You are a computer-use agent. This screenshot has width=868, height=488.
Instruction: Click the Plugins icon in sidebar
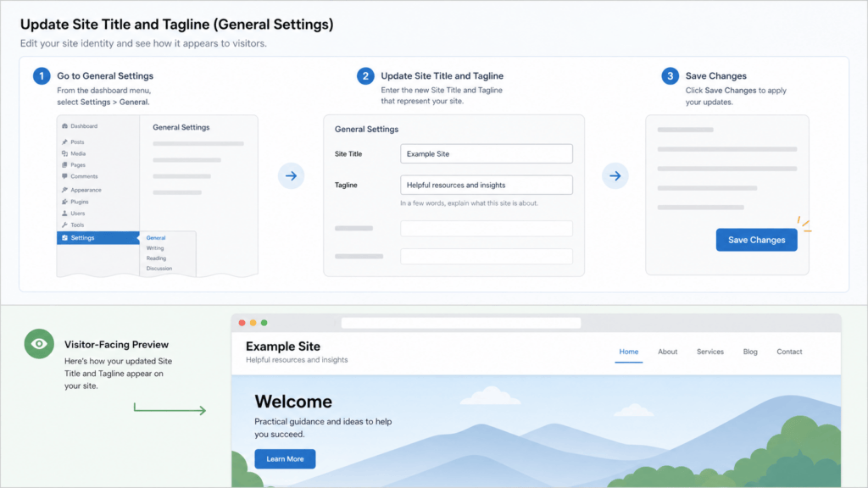pos(64,202)
